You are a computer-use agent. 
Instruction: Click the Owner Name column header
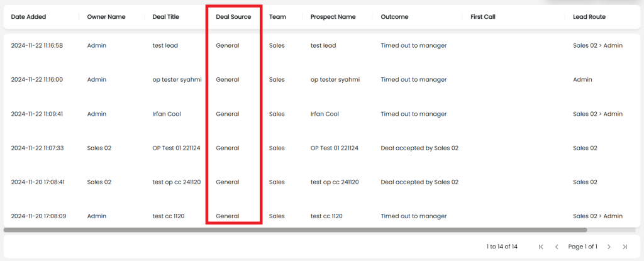106,17
